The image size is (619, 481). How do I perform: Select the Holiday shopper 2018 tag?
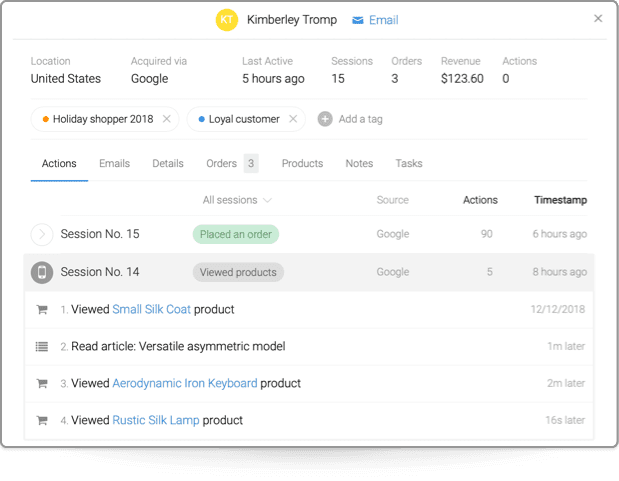(x=103, y=119)
